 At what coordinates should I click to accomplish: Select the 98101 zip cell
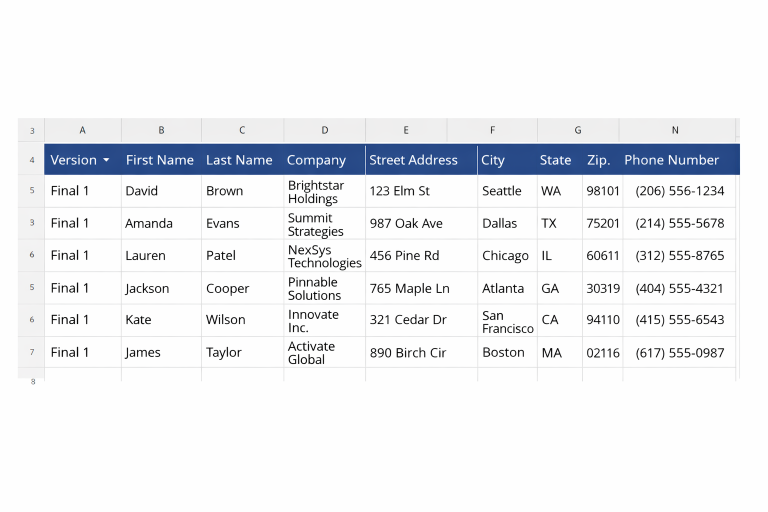[603, 191]
